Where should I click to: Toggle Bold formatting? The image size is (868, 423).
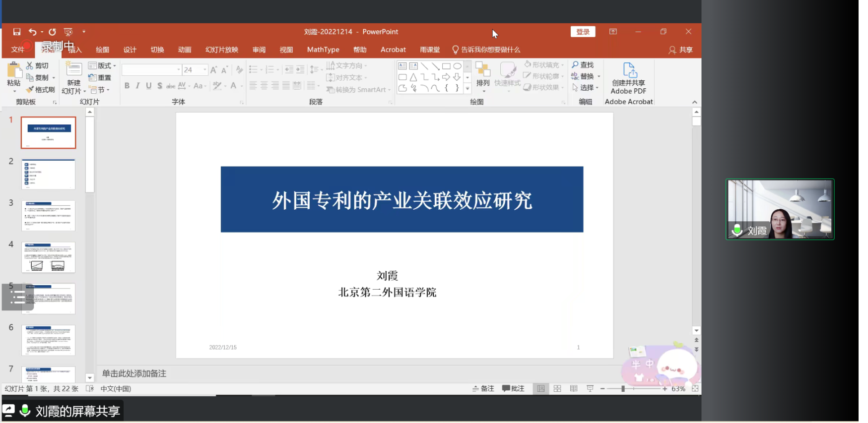pos(127,86)
